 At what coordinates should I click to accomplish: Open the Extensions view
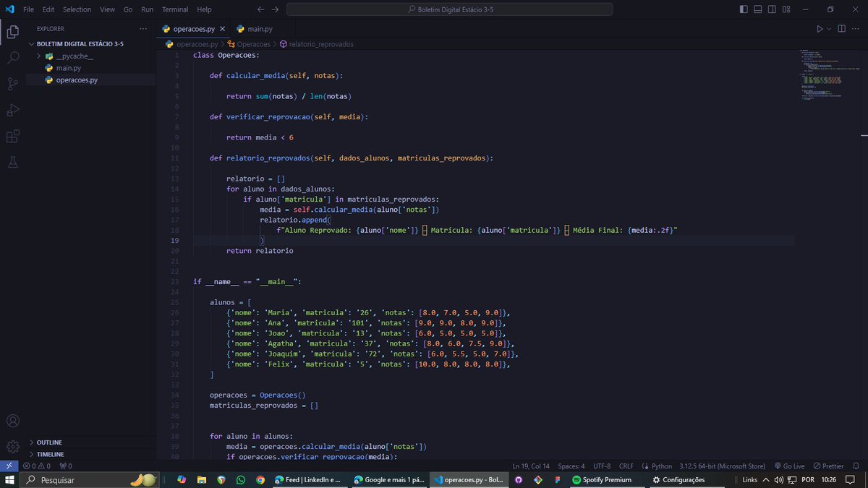(12, 136)
